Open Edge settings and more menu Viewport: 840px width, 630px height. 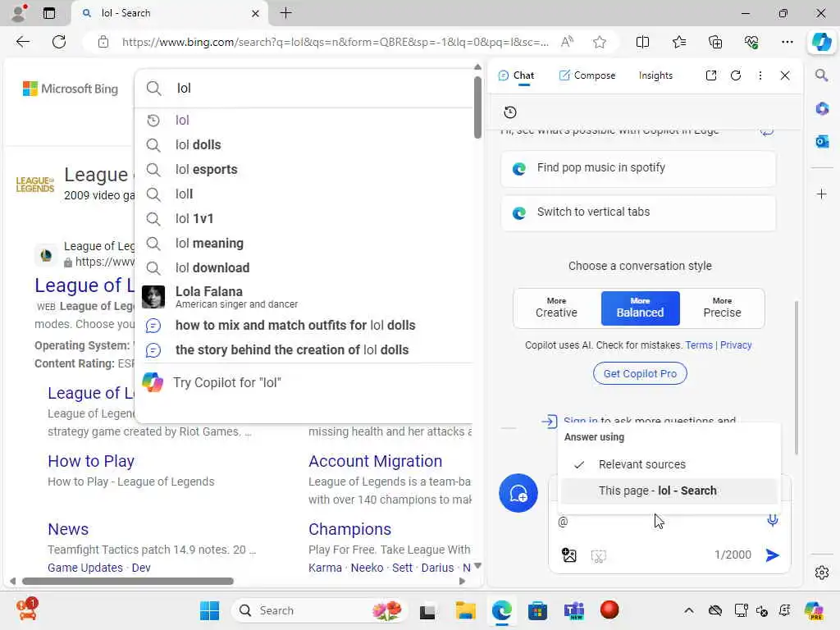click(787, 42)
